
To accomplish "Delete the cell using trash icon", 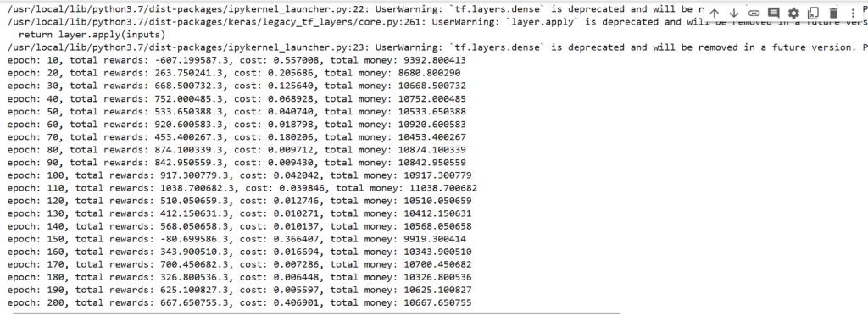I will pyautogui.click(x=833, y=14).
